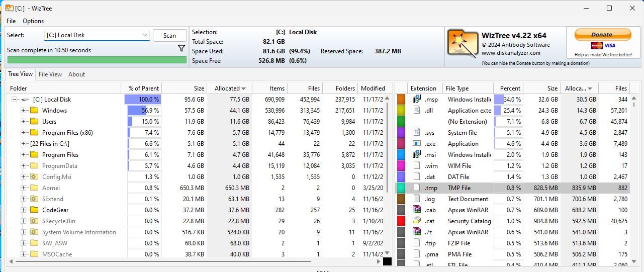Click the .msp installer file icon
This screenshot has width=644, height=272.
click(x=416, y=99)
